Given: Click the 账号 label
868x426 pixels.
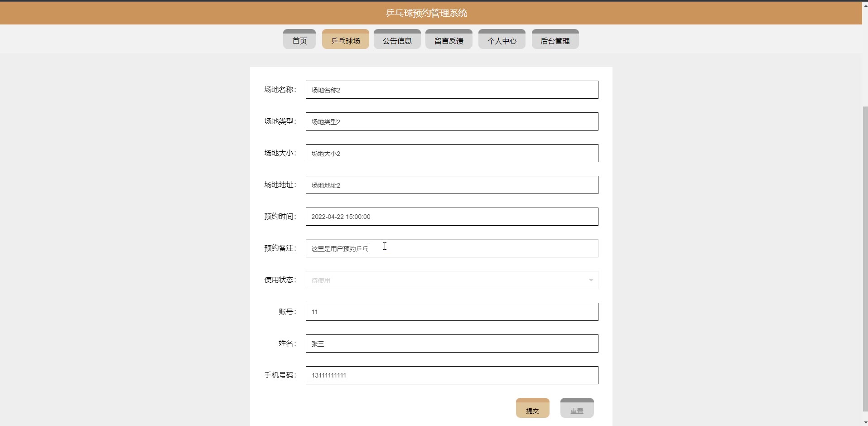Looking at the screenshot, I should point(287,312).
